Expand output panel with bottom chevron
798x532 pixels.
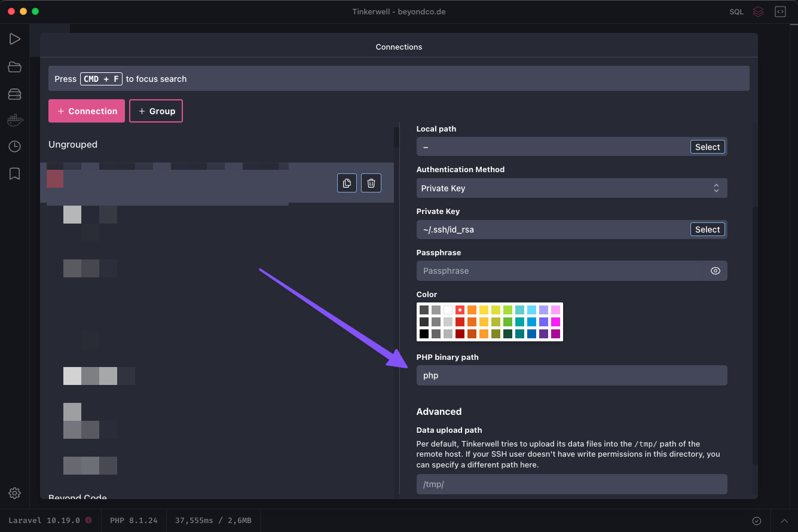784,521
